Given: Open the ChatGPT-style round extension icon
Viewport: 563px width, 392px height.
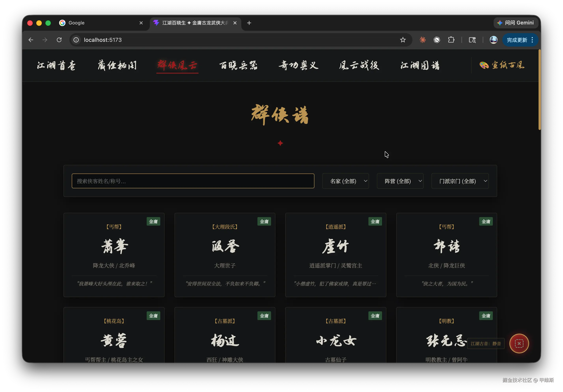Looking at the screenshot, I should pyautogui.click(x=437, y=40).
